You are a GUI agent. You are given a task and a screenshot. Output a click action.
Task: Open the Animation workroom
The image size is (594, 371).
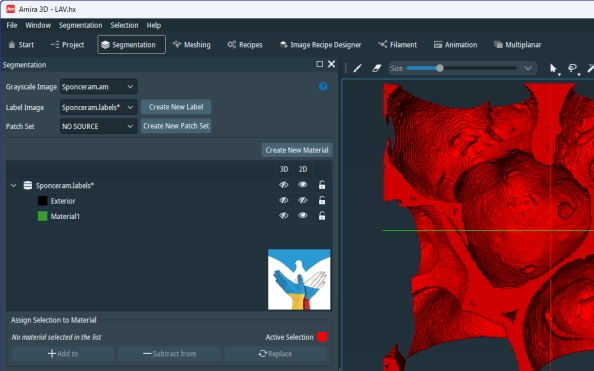coord(455,45)
